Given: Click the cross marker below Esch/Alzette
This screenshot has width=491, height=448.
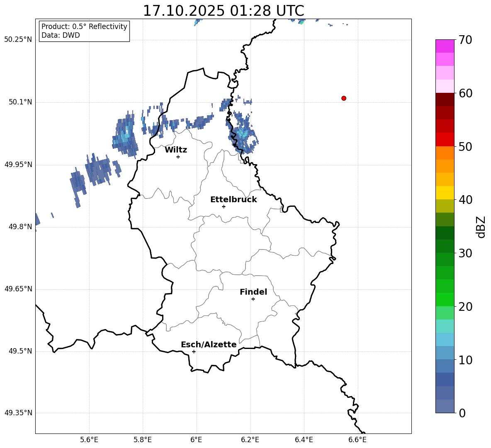Looking at the screenshot, I should pos(194,351).
